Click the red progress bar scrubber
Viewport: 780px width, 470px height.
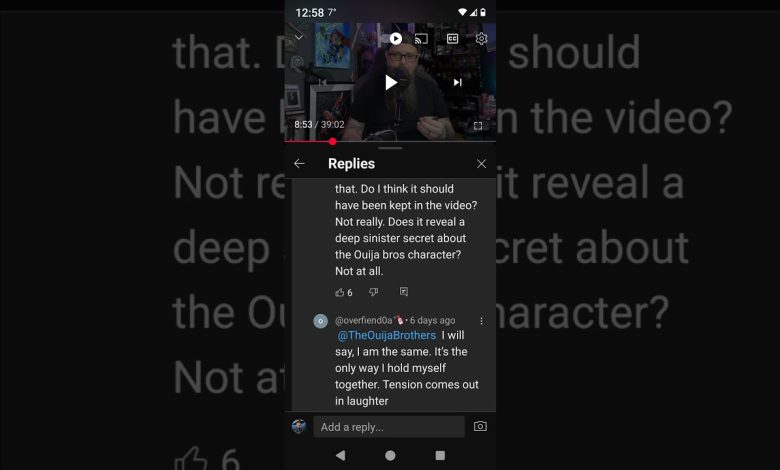click(x=332, y=142)
